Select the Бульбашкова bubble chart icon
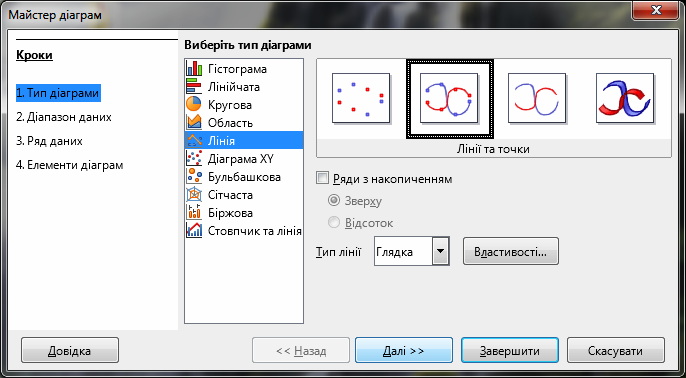The height and width of the screenshot is (378, 686). (194, 177)
